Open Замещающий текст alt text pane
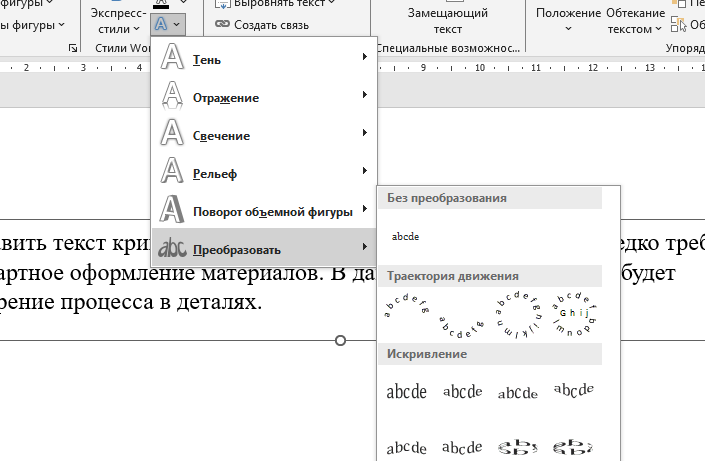 pos(447,21)
